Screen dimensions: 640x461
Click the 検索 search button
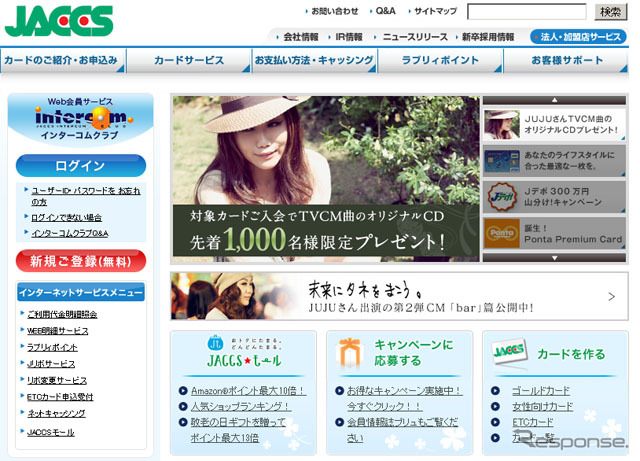point(610,11)
